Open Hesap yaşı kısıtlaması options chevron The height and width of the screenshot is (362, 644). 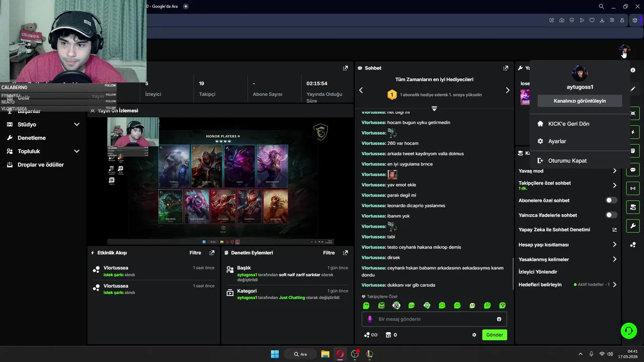pos(614,245)
